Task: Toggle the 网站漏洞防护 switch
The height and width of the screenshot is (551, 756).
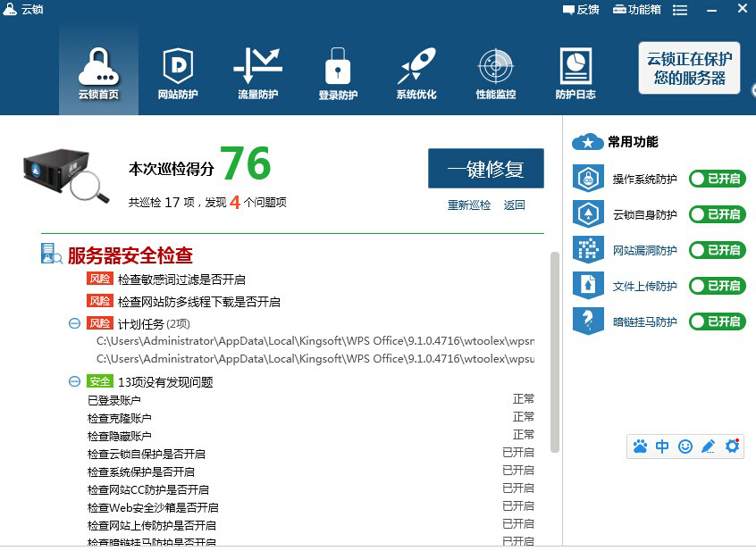Action: [x=717, y=250]
